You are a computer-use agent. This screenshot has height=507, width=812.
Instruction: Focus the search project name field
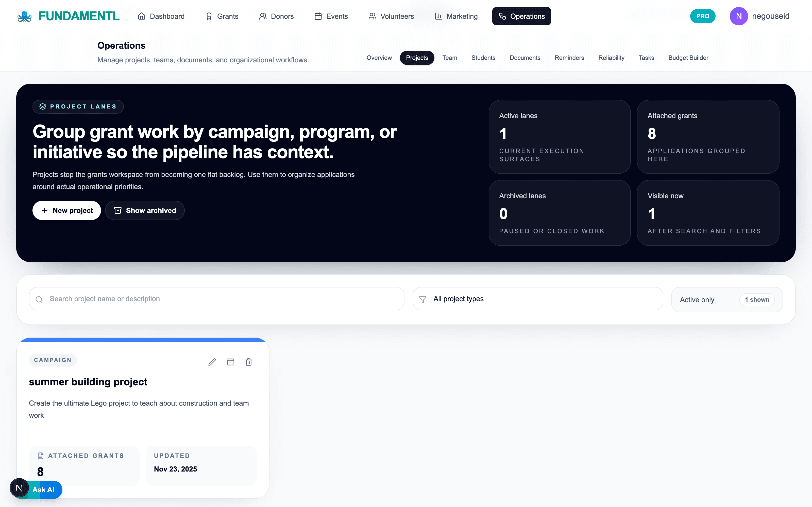click(216, 298)
